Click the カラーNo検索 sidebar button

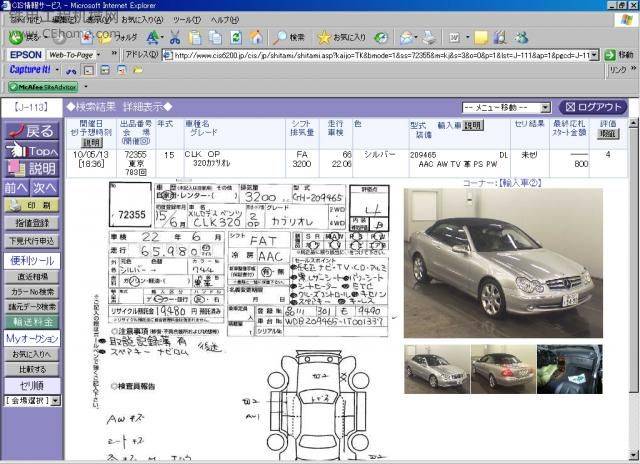click(32, 292)
